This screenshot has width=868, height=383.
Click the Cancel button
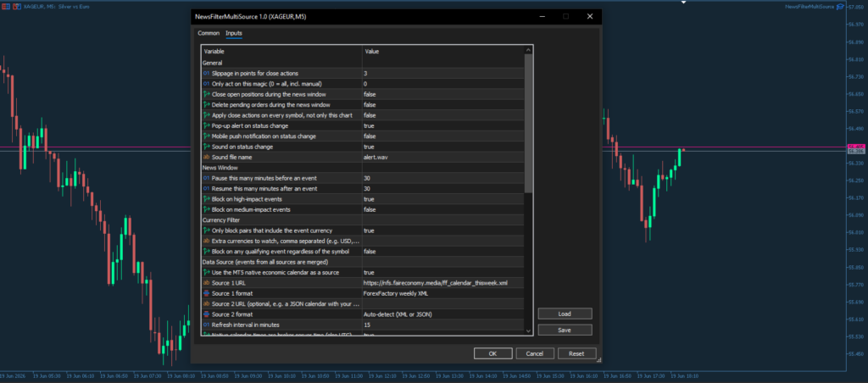click(x=535, y=353)
